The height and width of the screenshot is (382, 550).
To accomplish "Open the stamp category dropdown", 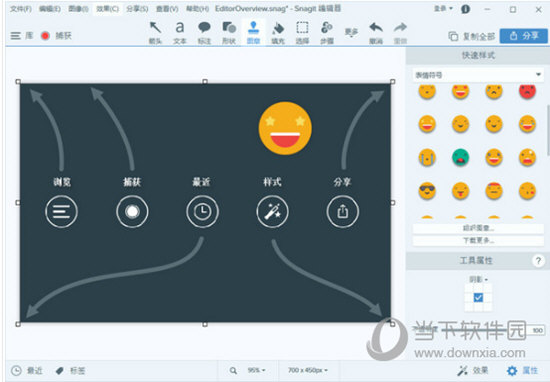I will coord(478,75).
